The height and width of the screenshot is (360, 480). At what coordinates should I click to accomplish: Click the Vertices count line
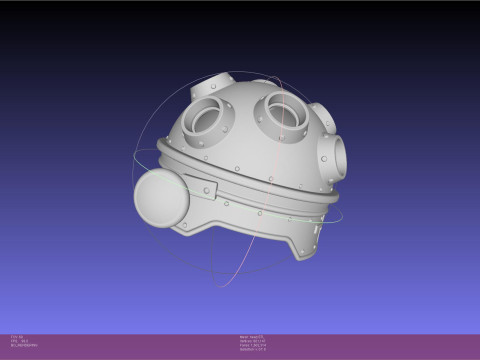(x=252, y=341)
